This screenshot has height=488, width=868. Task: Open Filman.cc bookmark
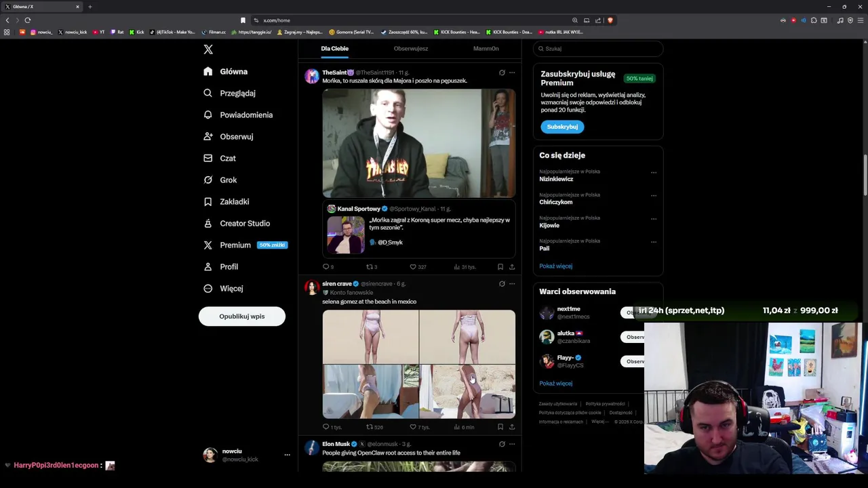pos(214,32)
